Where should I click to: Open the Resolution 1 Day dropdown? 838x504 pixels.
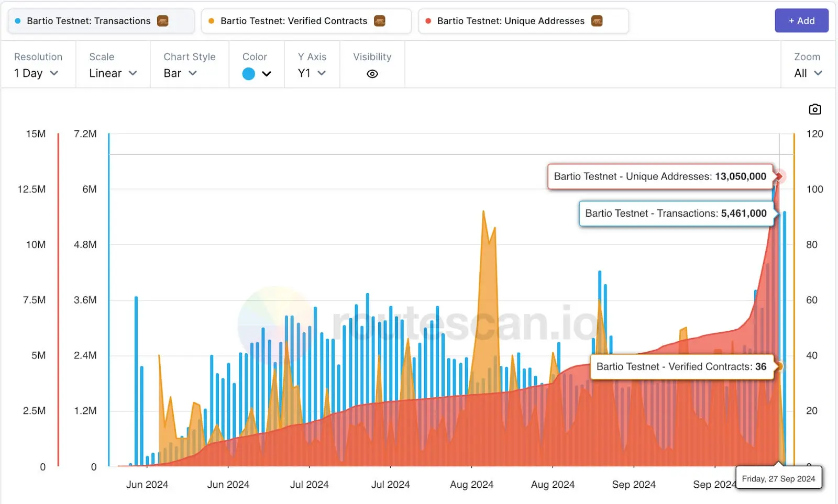coord(36,73)
